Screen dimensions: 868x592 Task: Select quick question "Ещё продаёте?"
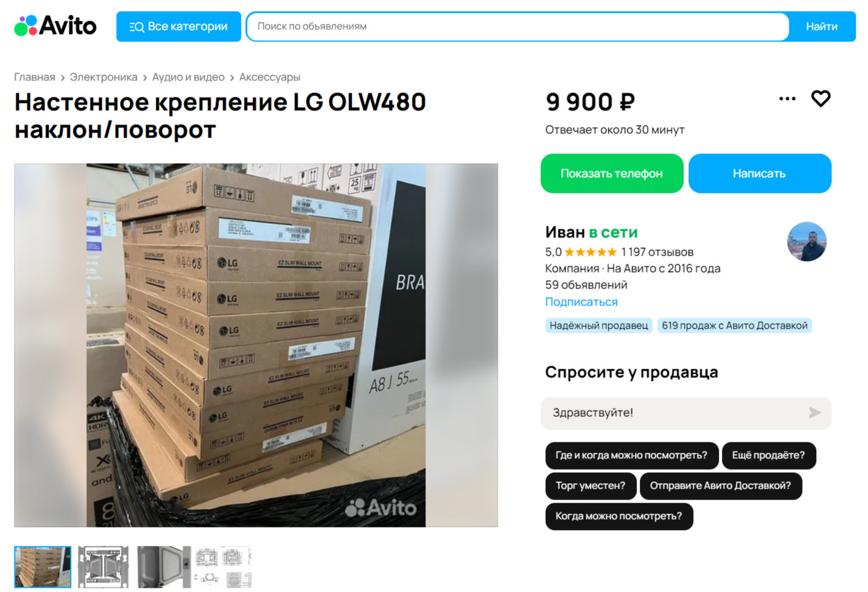click(x=768, y=455)
